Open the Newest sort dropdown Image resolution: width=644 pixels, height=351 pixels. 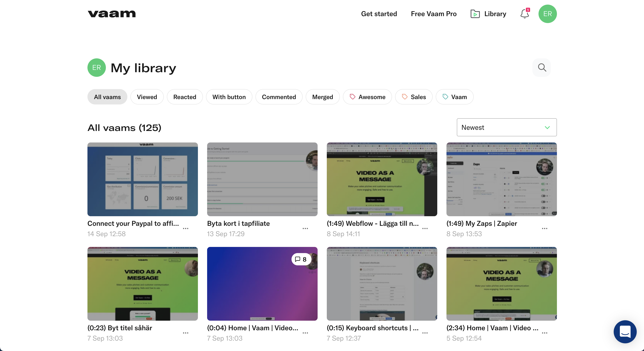[x=506, y=127]
